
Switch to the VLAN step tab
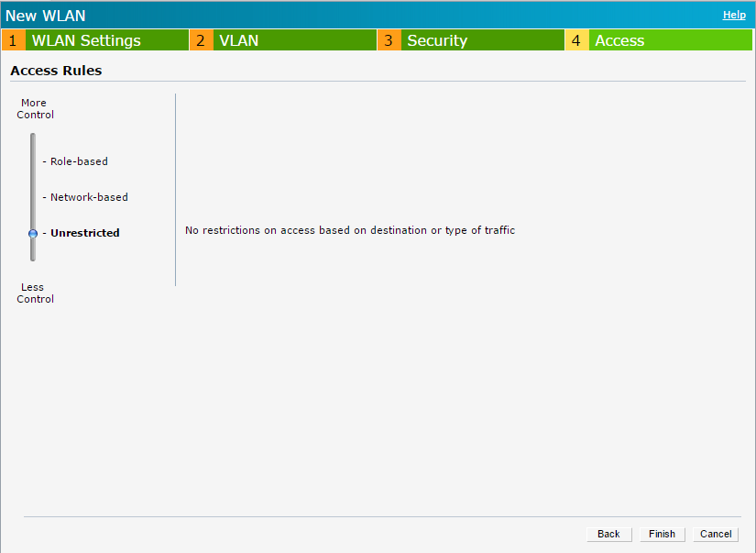tap(239, 40)
